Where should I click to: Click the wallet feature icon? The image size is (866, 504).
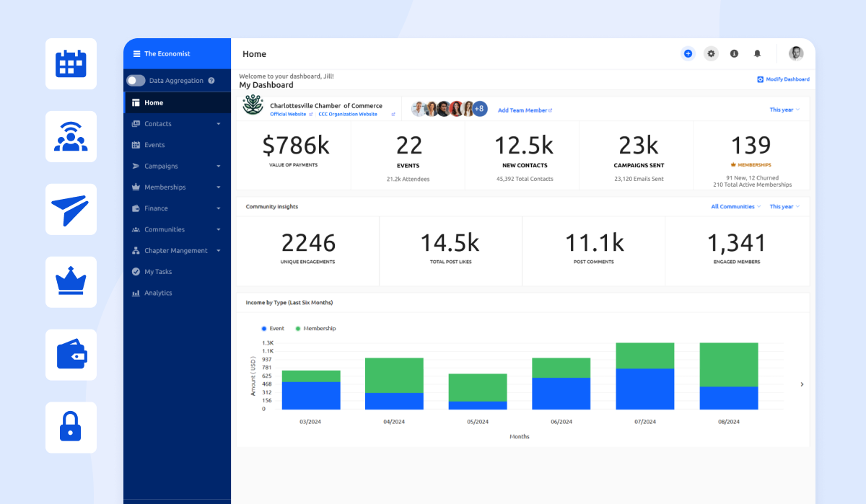tap(71, 355)
